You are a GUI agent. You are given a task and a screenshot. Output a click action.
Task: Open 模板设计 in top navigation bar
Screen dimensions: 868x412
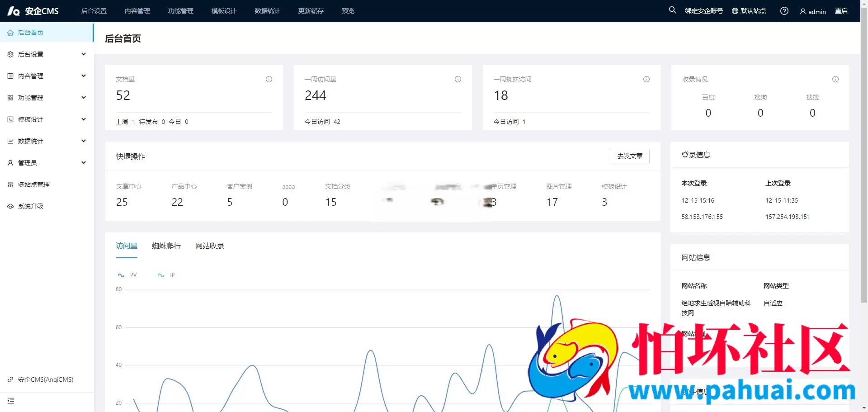coord(224,11)
